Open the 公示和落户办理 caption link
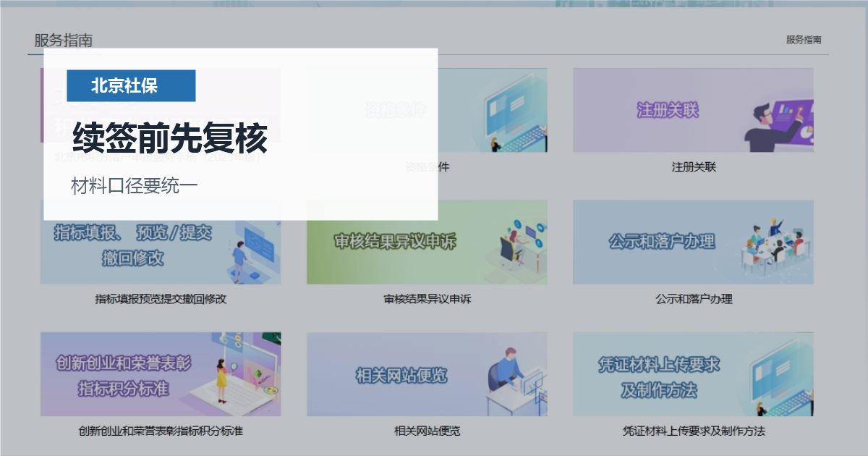The height and width of the screenshot is (456, 868). point(693,299)
